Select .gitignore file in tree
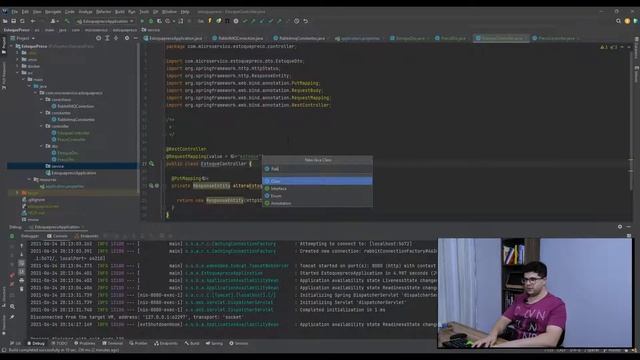The image size is (640, 360). 33,200
